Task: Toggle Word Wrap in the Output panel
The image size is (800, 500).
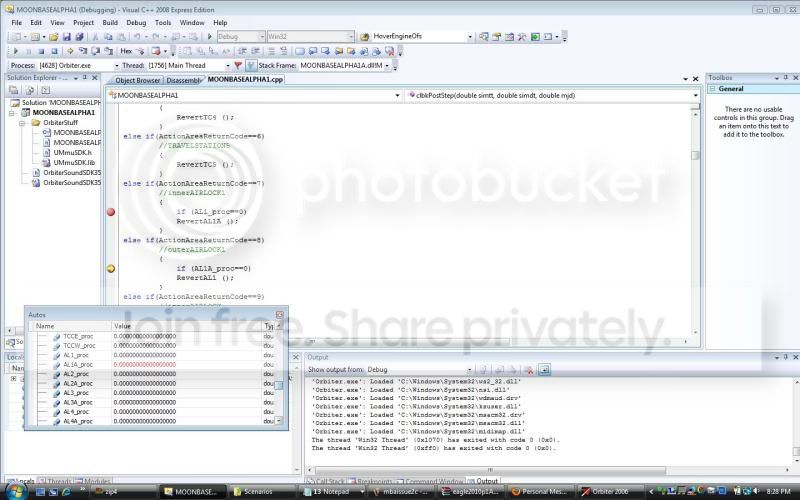Action: [544, 369]
